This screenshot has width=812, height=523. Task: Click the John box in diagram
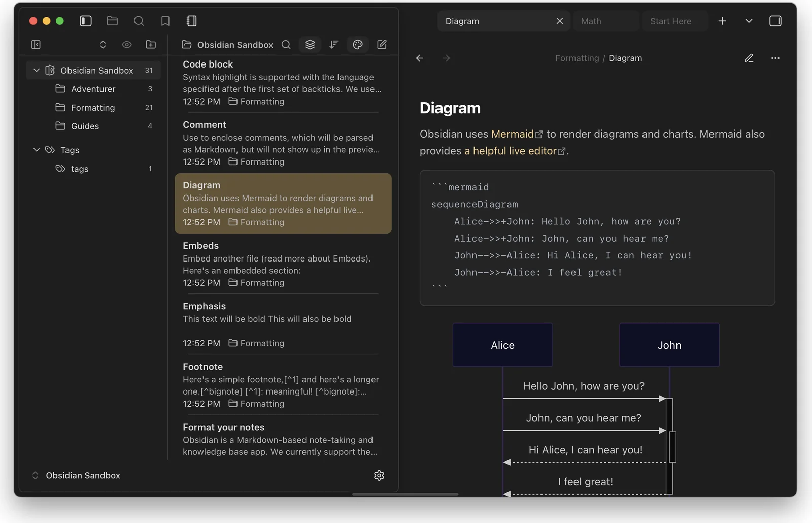coord(669,345)
